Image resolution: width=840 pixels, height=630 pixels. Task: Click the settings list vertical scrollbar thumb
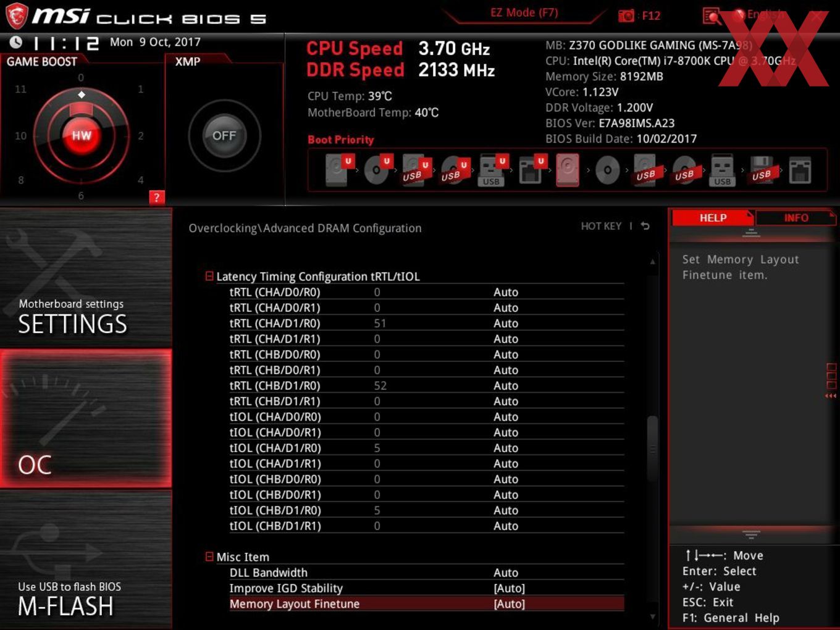[x=652, y=449]
